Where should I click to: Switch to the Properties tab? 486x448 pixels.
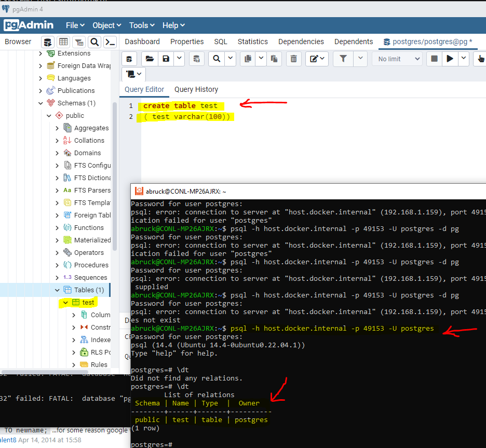(x=187, y=42)
